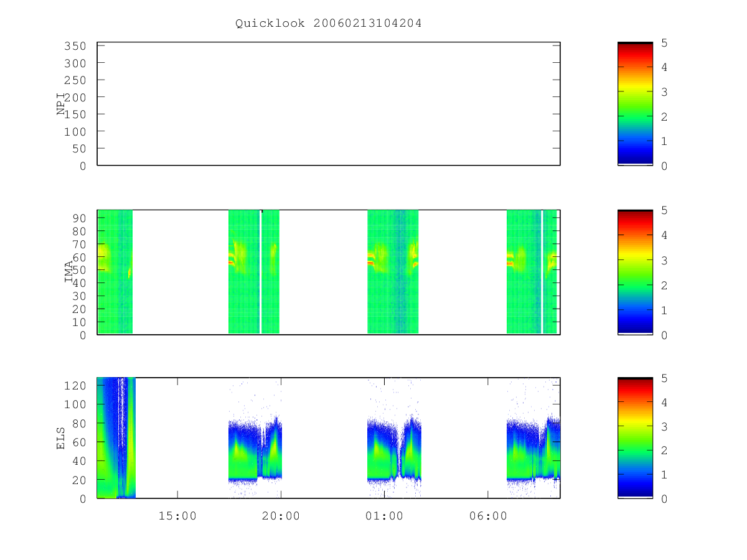Click the 120 tick on ELS axis
The image size is (747, 560).
click(74, 385)
